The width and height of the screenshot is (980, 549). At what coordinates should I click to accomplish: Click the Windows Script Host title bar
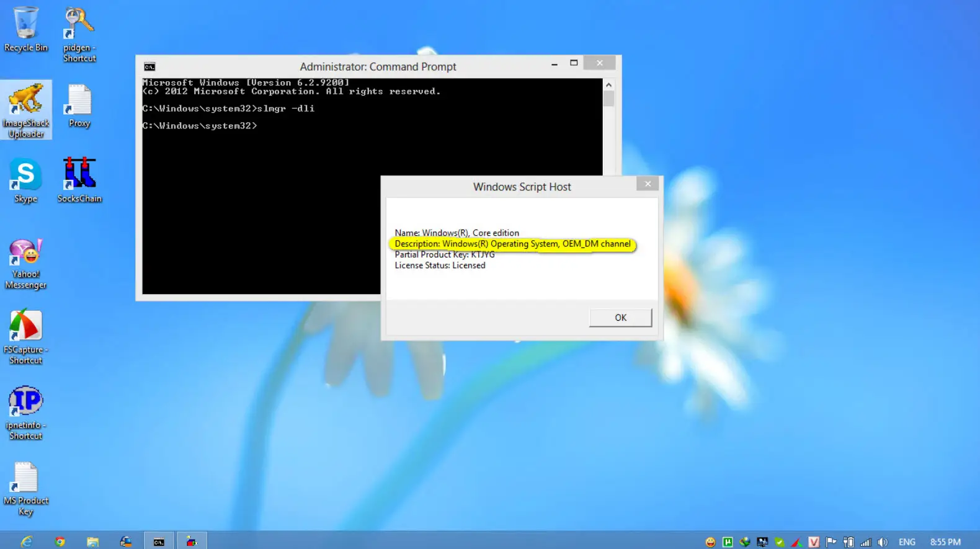(x=522, y=187)
